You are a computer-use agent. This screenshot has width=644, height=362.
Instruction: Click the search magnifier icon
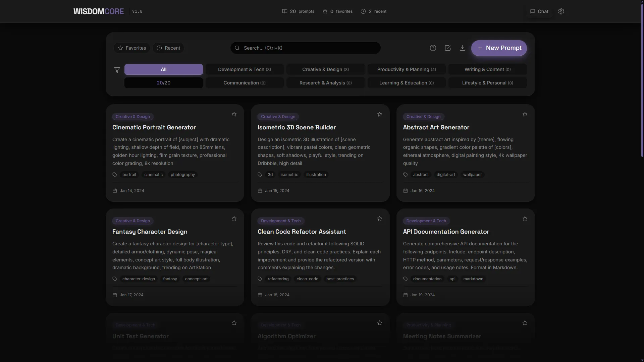pos(237,48)
